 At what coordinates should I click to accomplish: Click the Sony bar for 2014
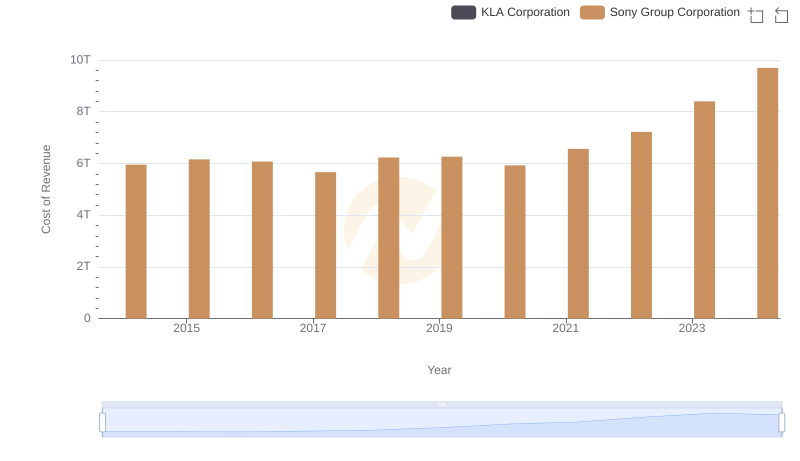(x=136, y=242)
